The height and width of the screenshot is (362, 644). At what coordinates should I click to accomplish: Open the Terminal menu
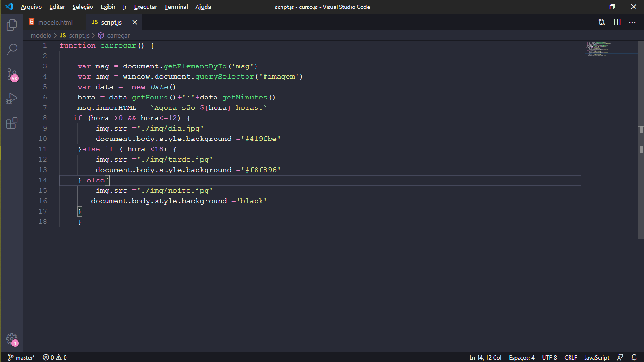coord(176,7)
